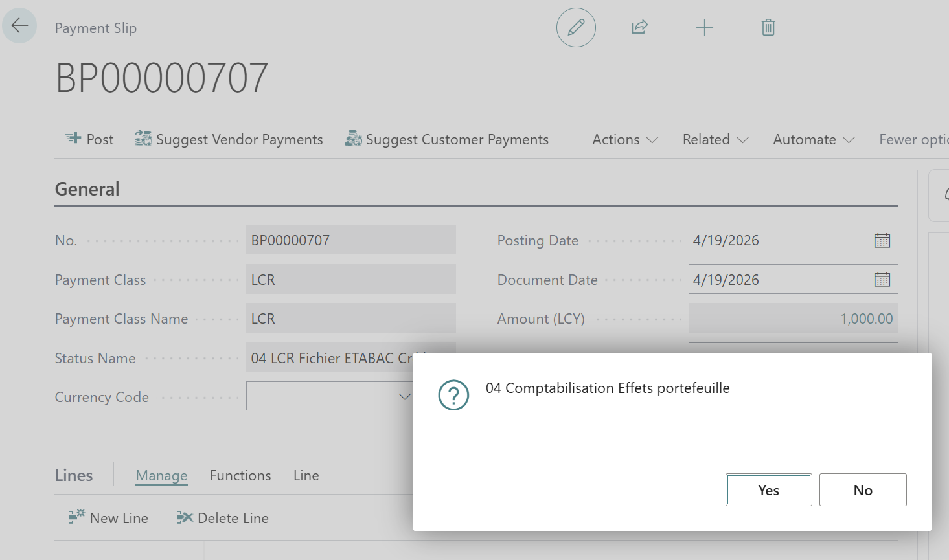Viewport: 949px width, 560px height.
Task: Click the back arrow button
Action: 19,26
